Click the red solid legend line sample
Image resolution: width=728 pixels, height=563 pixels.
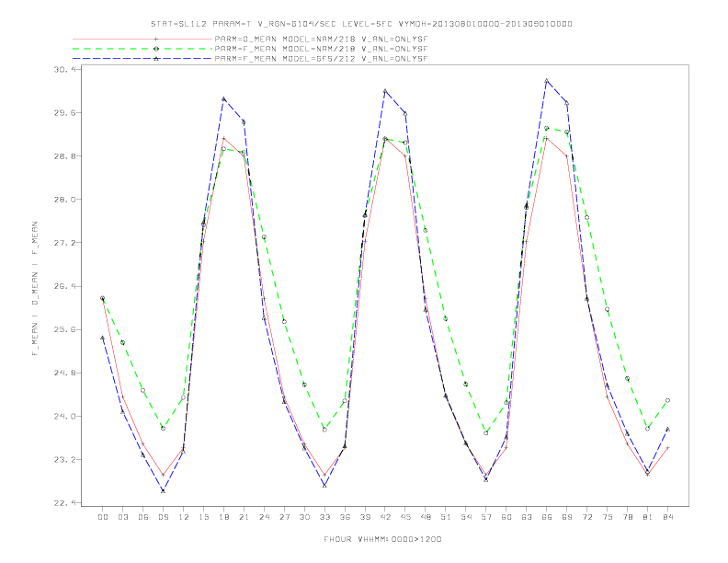click(x=142, y=39)
